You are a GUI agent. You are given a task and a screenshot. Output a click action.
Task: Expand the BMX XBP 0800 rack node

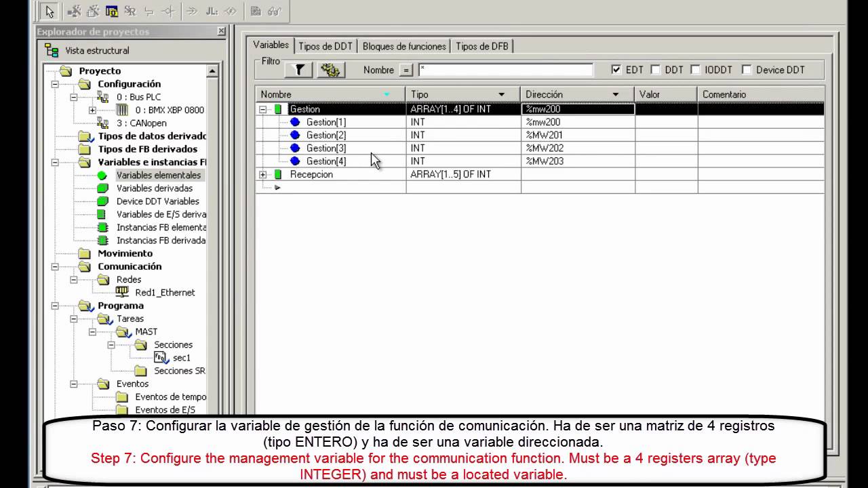point(92,110)
